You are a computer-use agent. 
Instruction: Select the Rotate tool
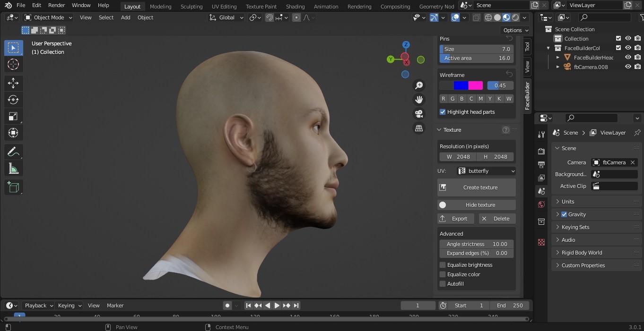click(x=13, y=100)
